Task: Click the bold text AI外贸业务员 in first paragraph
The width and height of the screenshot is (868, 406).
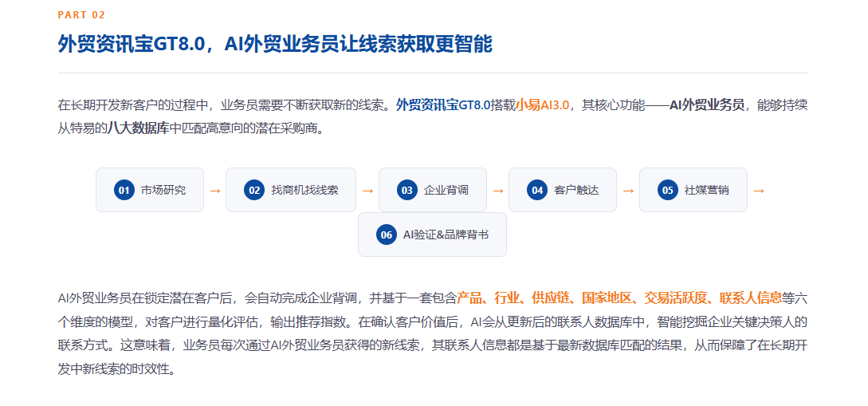Action: (x=706, y=104)
